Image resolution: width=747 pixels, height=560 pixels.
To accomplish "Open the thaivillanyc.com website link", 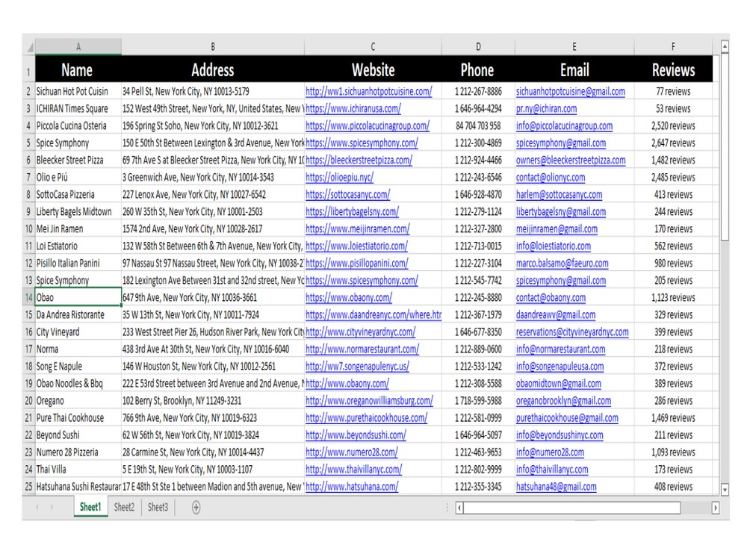I will click(x=353, y=469).
